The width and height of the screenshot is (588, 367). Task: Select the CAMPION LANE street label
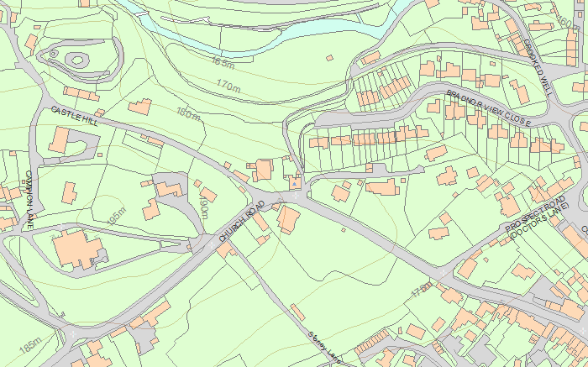[29, 200]
